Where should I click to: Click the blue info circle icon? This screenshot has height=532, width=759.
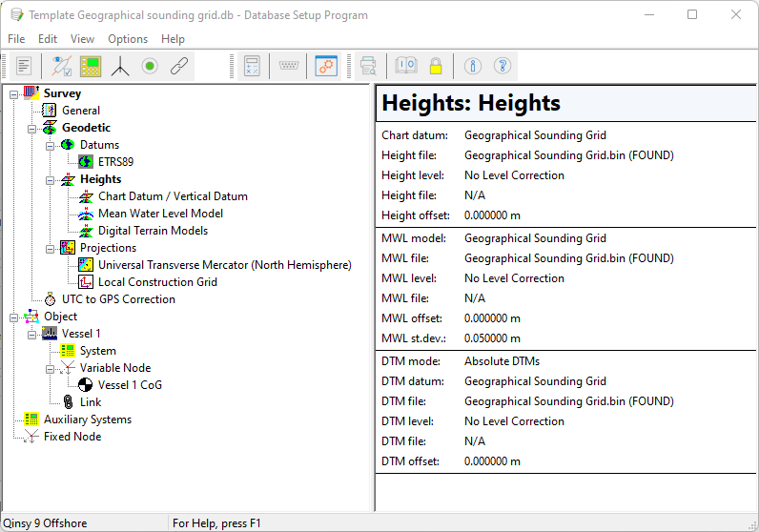[x=472, y=66]
